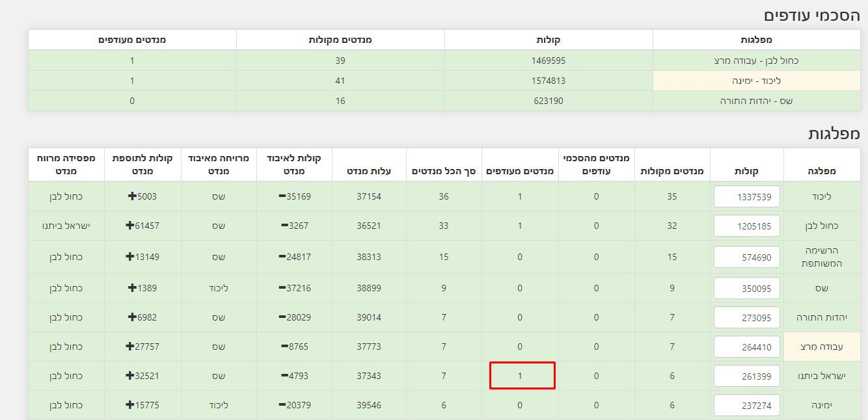Click the plus 13149 votes-to-gain cell
Image resolution: width=868 pixels, height=420 pixels.
click(142, 257)
